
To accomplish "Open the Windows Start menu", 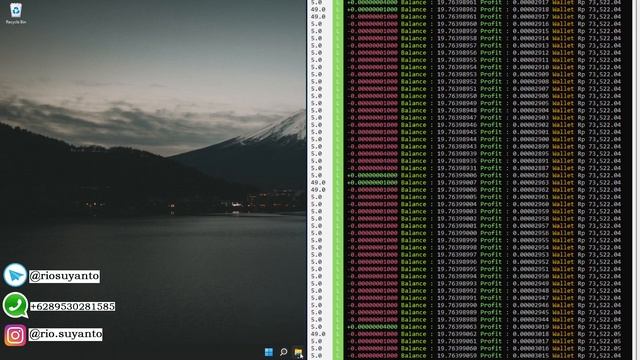I will tap(269, 352).
